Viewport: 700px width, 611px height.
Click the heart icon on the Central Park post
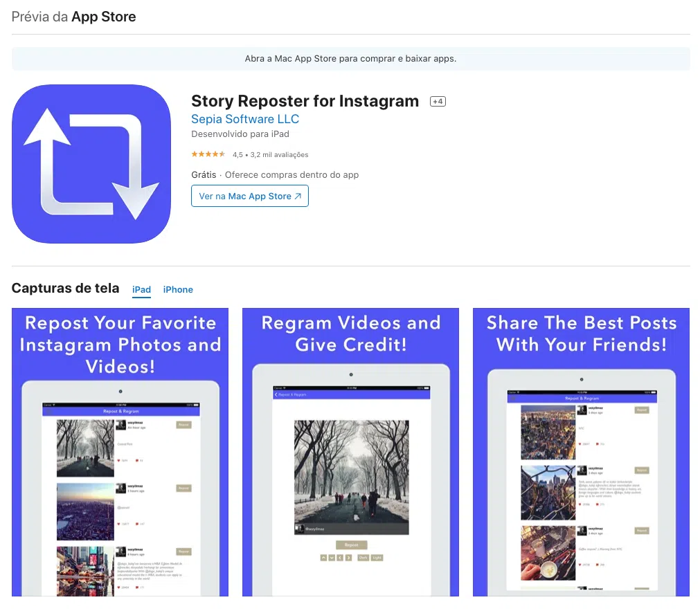tap(118, 460)
